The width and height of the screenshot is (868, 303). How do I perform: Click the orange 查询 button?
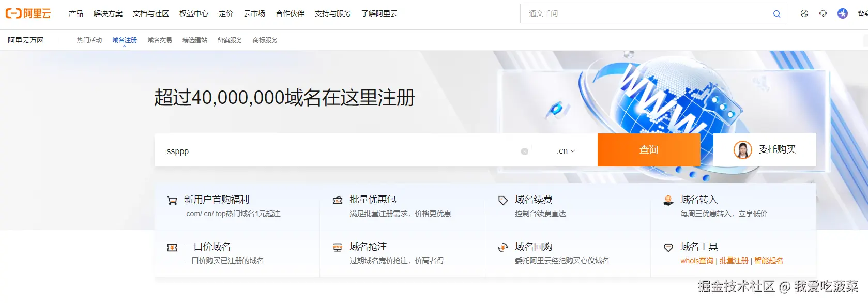coord(649,150)
